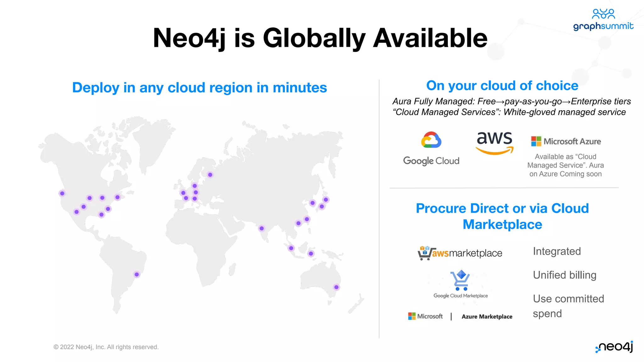This screenshot has height=362, width=644.
Task: Select the Hong Kong region dot
Action: (x=298, y=223)
